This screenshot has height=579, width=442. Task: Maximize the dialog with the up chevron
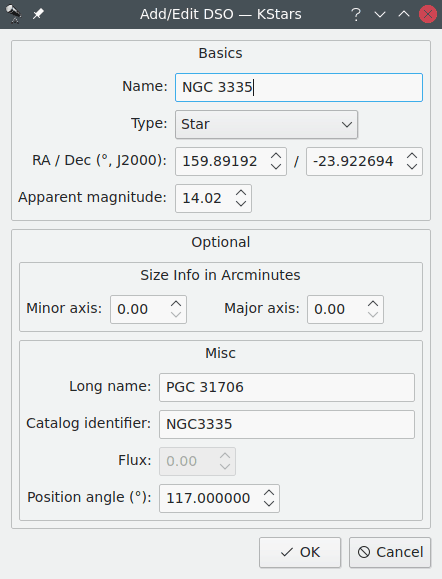404,14
